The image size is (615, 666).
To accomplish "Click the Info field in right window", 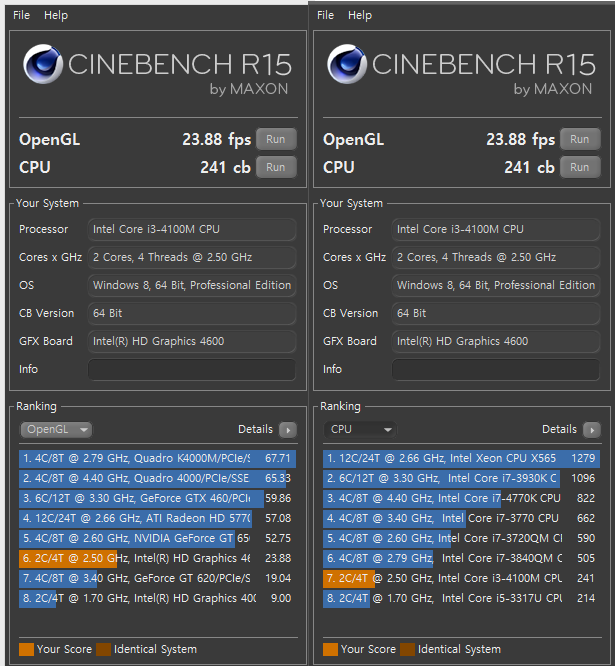I will coord(496,370).
